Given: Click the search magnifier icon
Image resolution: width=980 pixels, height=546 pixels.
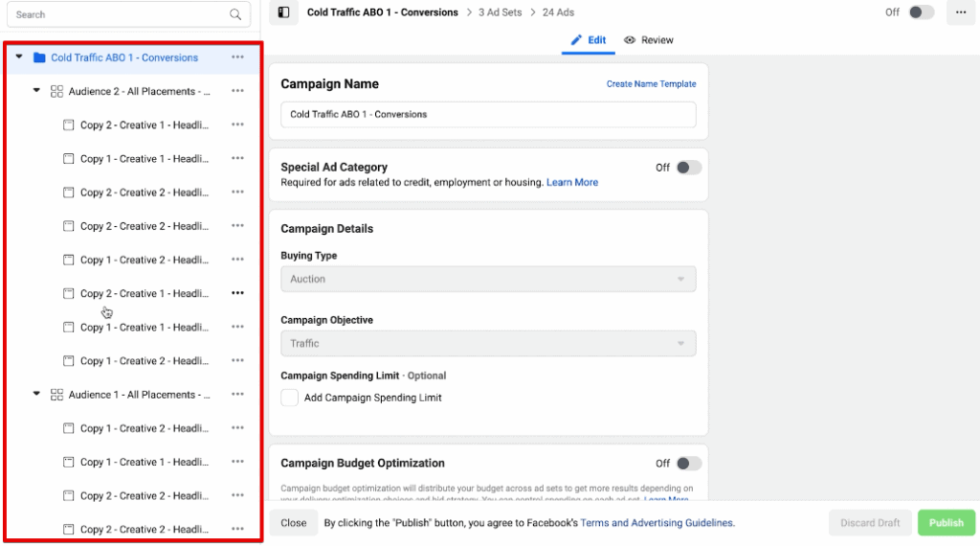Looking at the screenshot, I should coord(235,14).
